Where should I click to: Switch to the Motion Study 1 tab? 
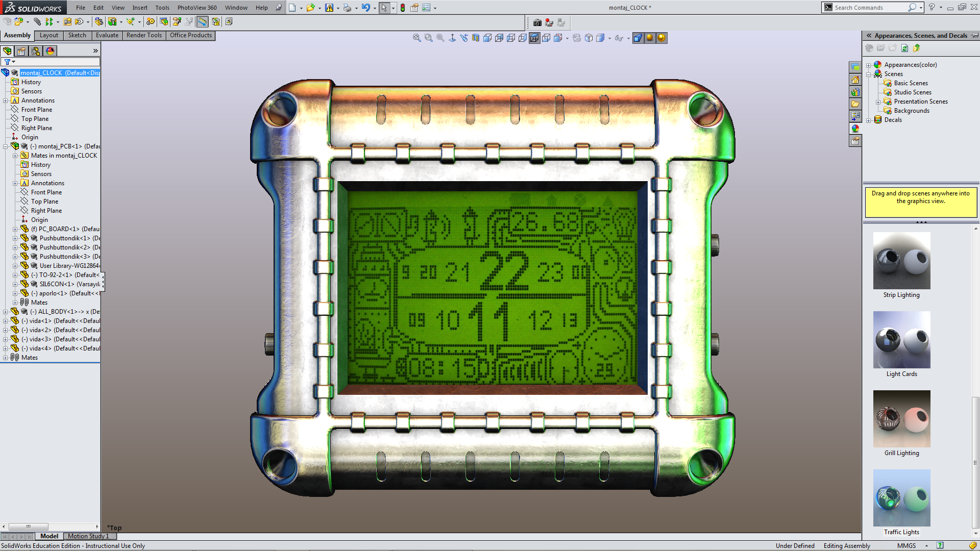point(88,536)
